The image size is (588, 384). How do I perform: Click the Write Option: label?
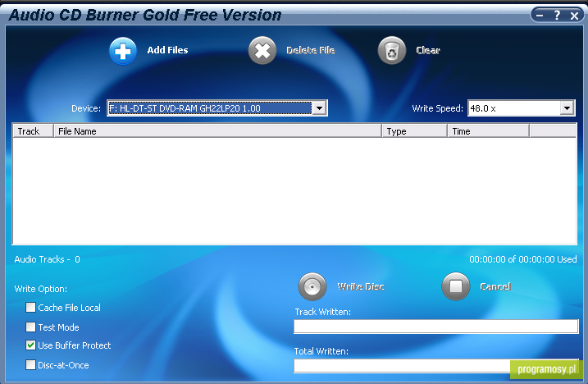tap(41, 289)
